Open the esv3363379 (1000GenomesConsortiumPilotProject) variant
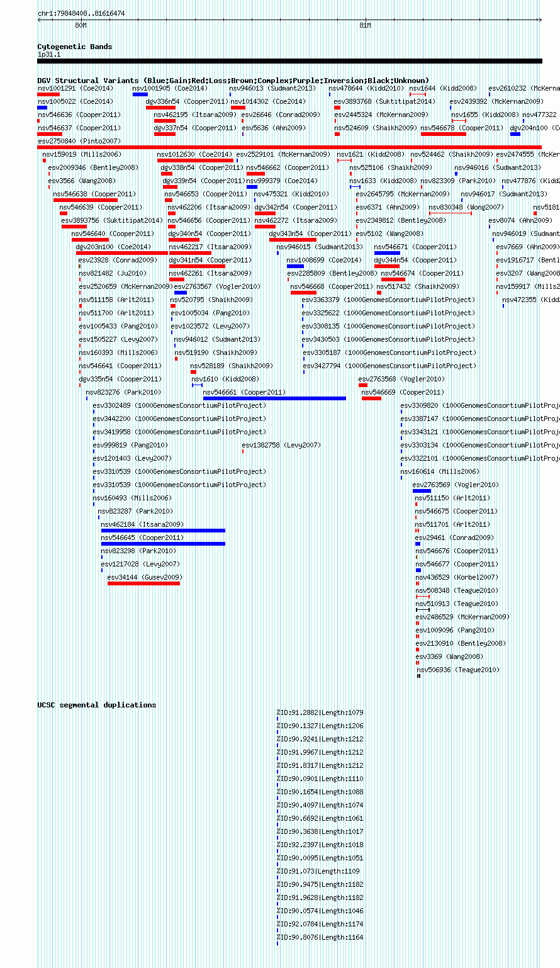This screenshot has width=560, height=968. tap(389, 300)
